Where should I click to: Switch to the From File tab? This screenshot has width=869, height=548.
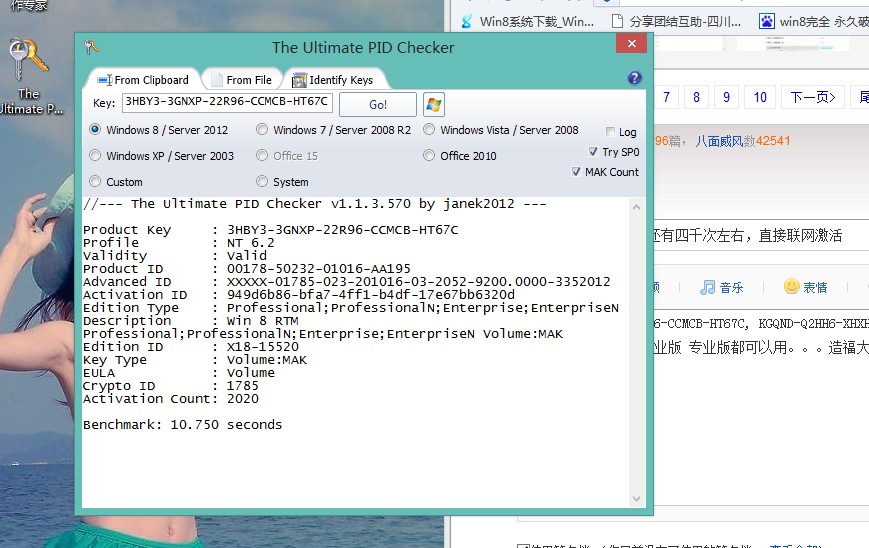pyautogui.click(x=243, y=80)
